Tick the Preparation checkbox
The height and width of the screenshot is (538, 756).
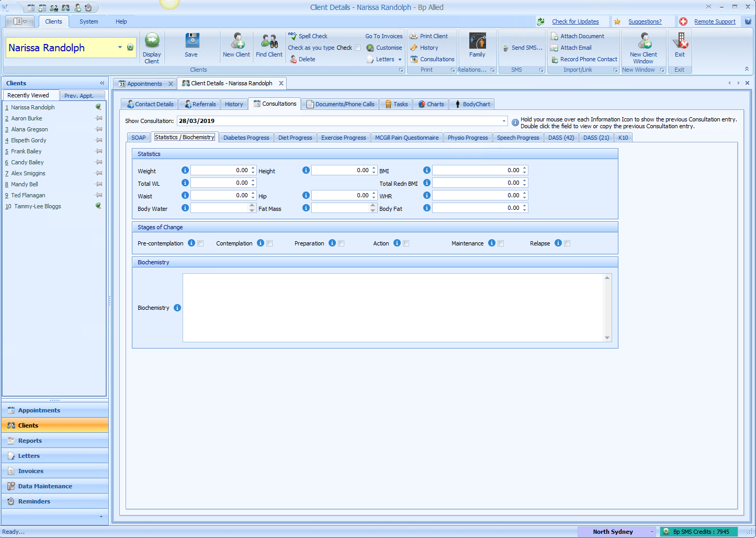[x=342, y=243]
